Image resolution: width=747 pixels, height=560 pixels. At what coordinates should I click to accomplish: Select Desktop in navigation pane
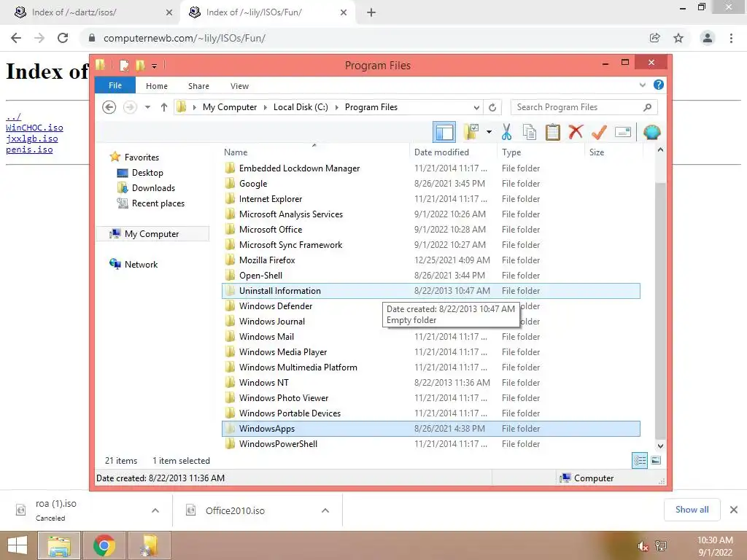pyautogui.click(x=147, y=173)
